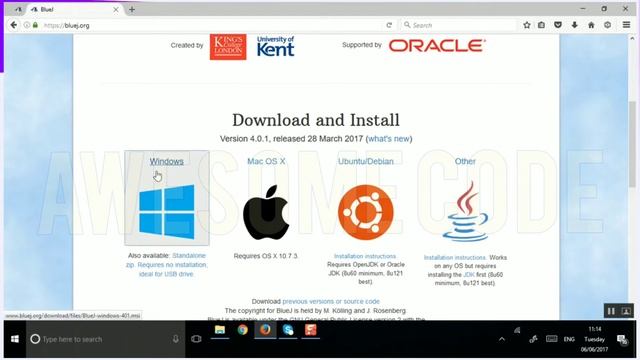This screenshot has width=640, height=360.
Task: Open Task View from the taskbar
Action: click(x=196, y=339)
